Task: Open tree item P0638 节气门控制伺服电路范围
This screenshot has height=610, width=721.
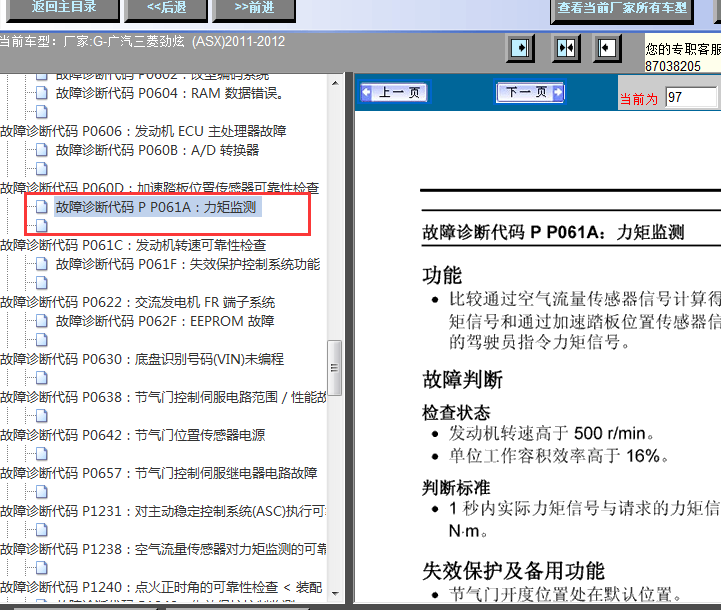Action: [163, 398]
